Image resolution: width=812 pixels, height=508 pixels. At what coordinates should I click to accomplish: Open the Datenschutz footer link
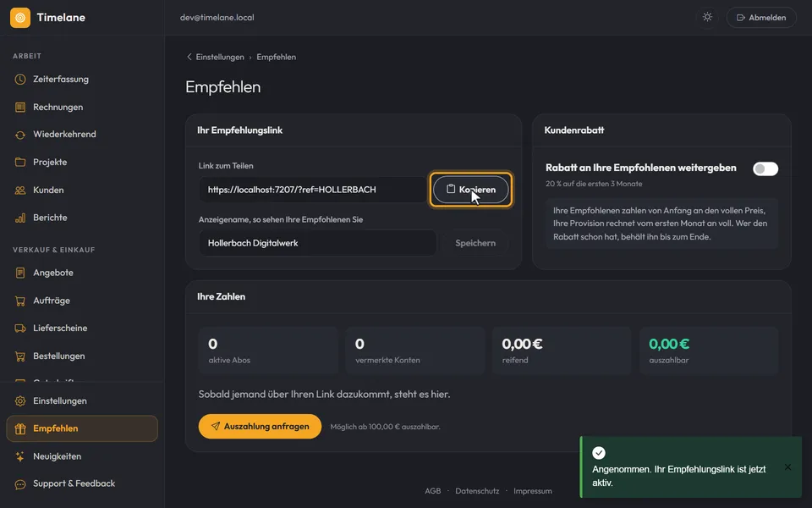pos(477,491)
